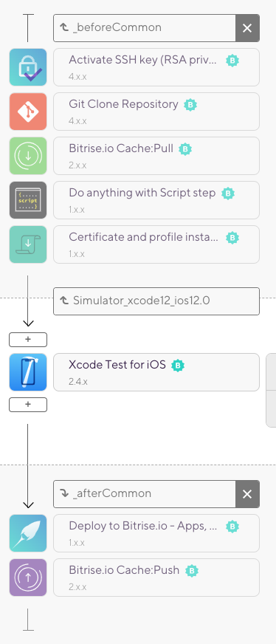
Task: Add a step below Xcode Test
Action: 28,405
